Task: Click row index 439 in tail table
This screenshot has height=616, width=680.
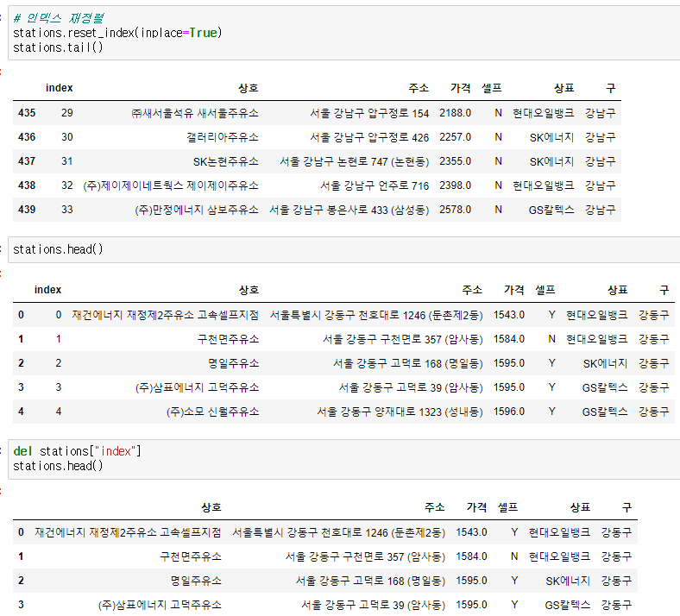Action: [27, 210]
